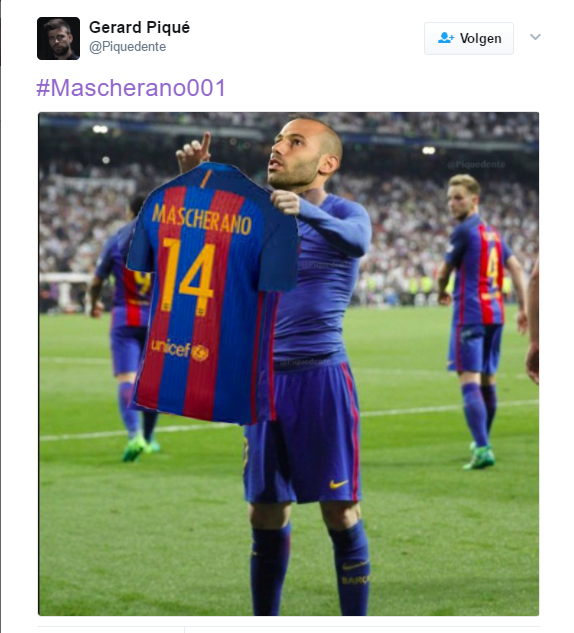Screen dimensions: 574x633
Task: Open Gerard Piqué's profile avatar
Action: coord(58,38)
